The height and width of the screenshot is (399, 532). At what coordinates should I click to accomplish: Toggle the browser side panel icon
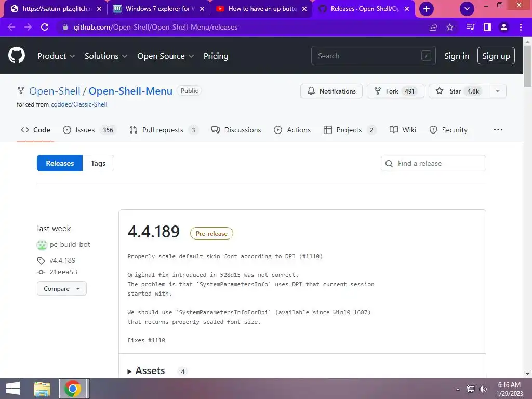coord(487,27)
